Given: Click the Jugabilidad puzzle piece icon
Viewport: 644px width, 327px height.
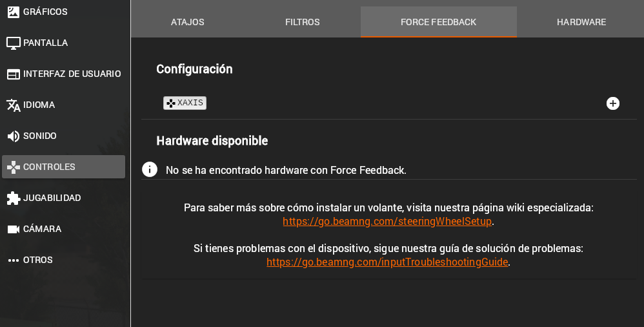Looking at the screenshot, I should coord(13,198).
